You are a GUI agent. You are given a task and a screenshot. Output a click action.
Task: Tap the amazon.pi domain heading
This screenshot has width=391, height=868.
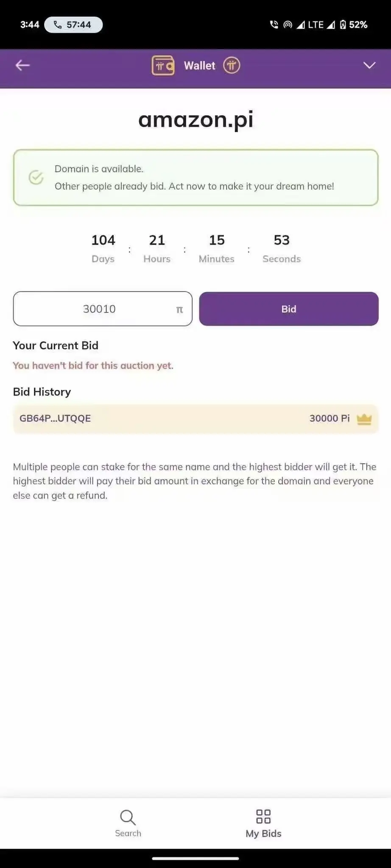[196, 119]
